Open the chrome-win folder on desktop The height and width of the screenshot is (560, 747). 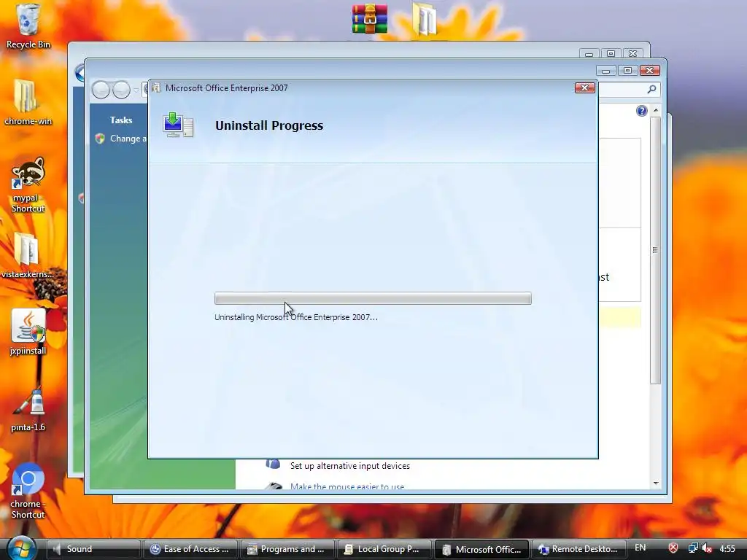point(28,102)
